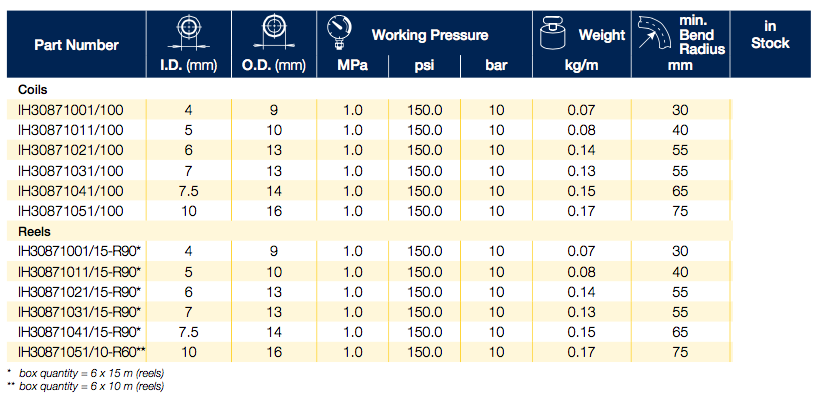Click the 6 x 10 m footnote

(90, 383)
